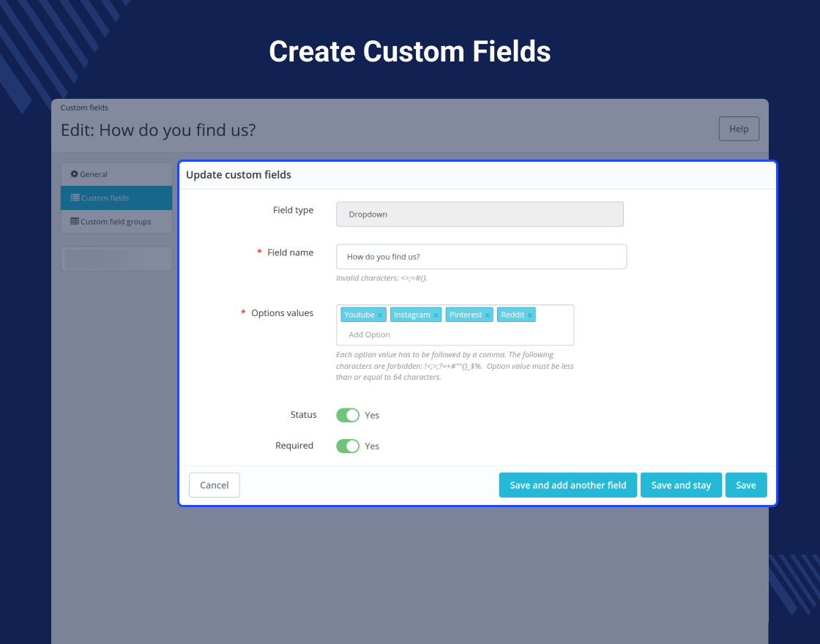Click the Status label
The width and height of the screenshot is (820, 644).
pyautogui.click(x=303, y=414)
